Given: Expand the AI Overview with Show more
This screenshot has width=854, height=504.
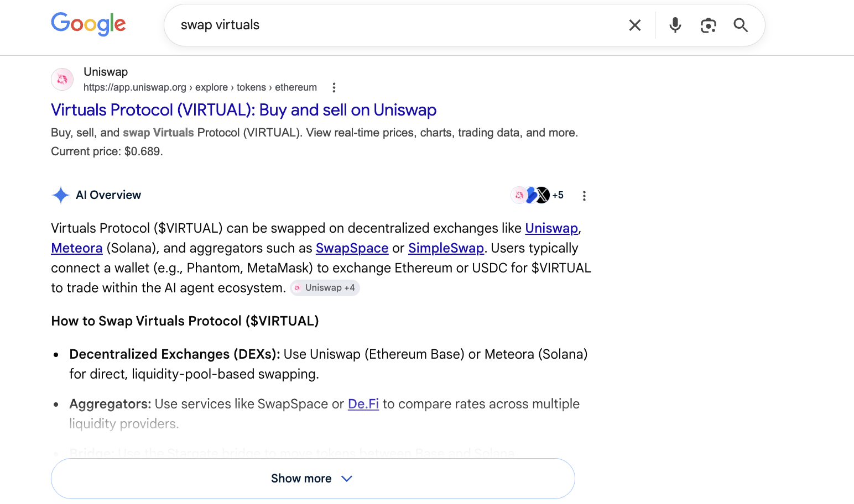Looking at the screenshot, I should coord(313,479).
